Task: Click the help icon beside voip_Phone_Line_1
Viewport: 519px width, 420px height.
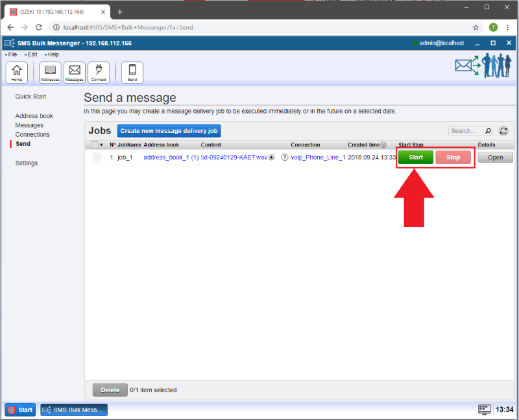Action: pyautogui.click(x=284, y=157)
